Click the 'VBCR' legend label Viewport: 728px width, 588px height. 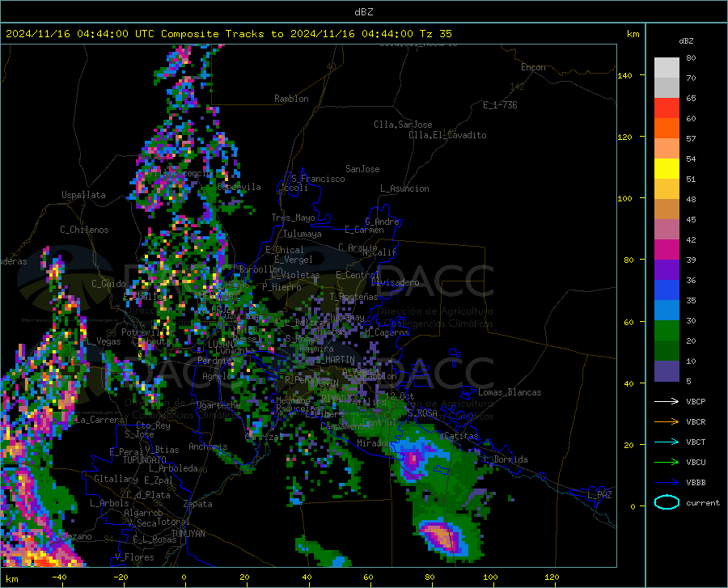coord(696,422)
